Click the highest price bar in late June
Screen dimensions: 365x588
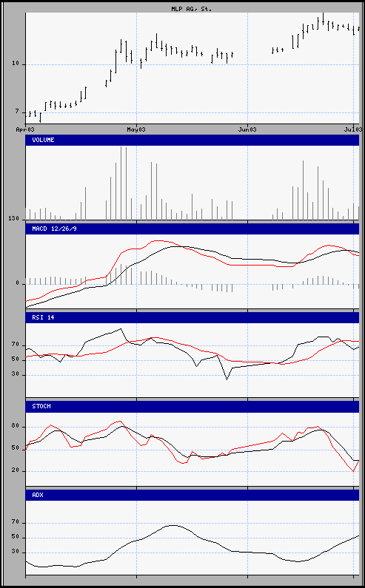323,18
